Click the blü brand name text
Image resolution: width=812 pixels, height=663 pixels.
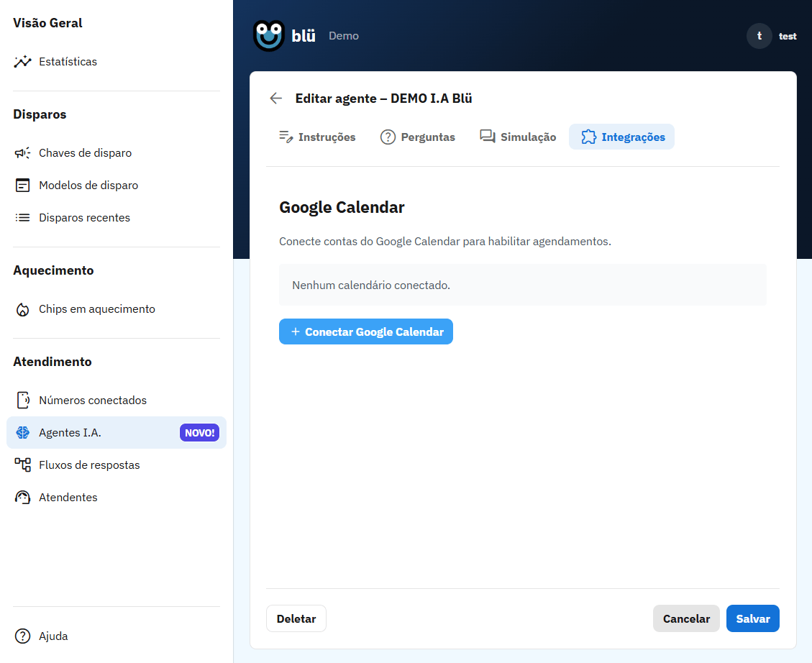(x=304, y=36)
